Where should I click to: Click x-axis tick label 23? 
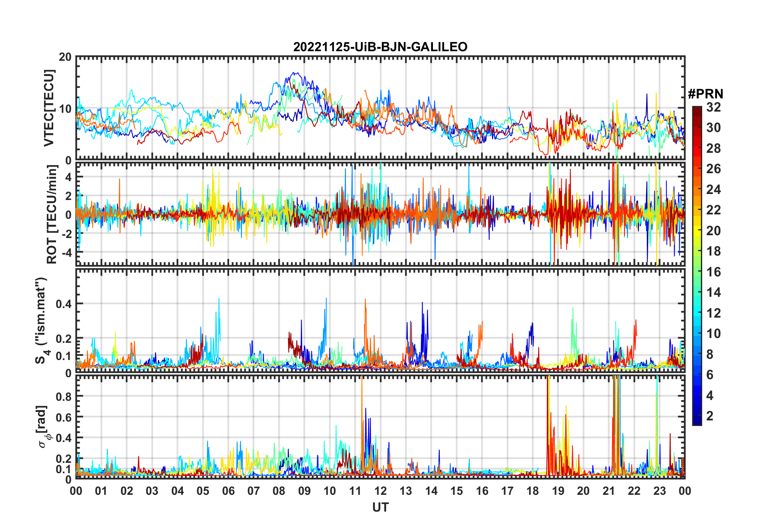[659, 491]
